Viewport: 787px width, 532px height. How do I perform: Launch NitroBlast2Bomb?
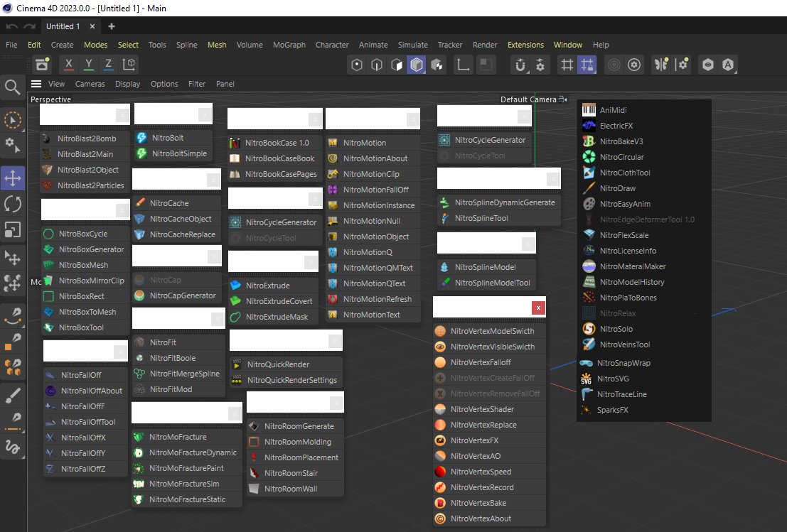tap(85, 139)
